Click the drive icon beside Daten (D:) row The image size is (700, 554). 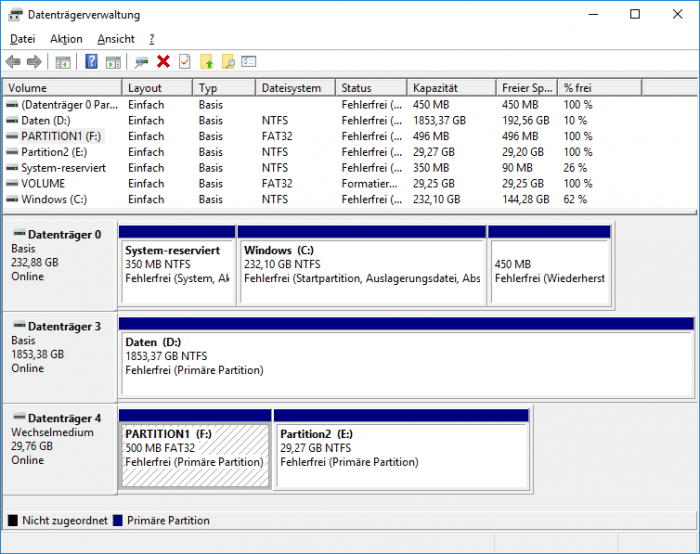[x=12, y=121]
